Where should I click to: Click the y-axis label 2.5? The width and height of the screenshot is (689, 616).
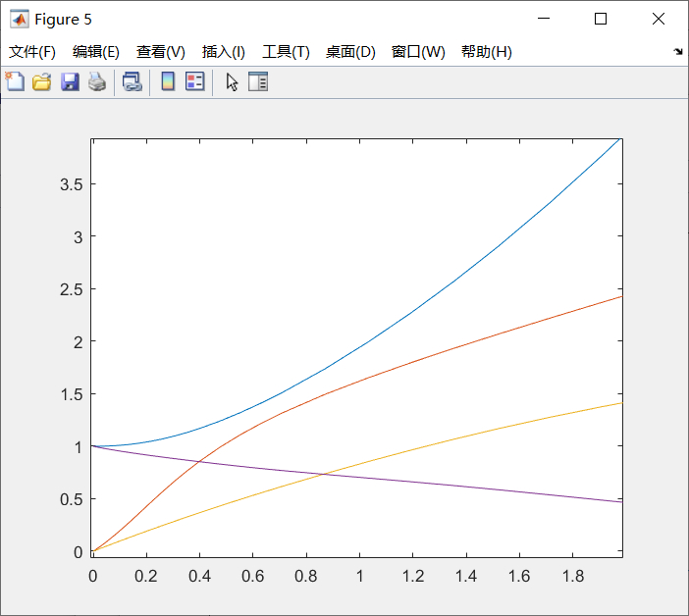click(72, 289)
